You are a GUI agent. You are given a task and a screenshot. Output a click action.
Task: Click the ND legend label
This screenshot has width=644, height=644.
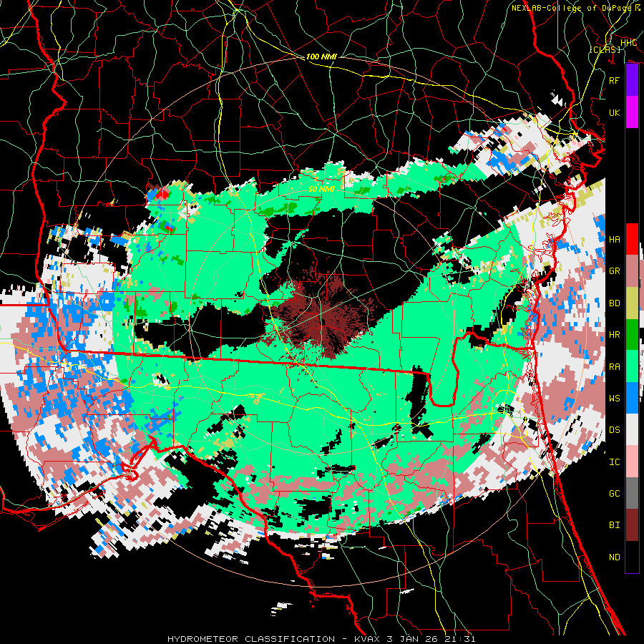[x=615, y=557]
